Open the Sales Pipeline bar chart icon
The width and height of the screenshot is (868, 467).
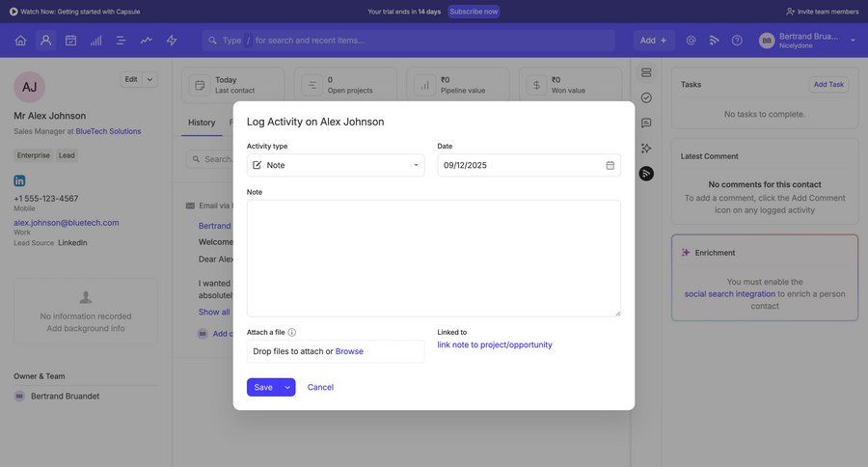(95, 41)
